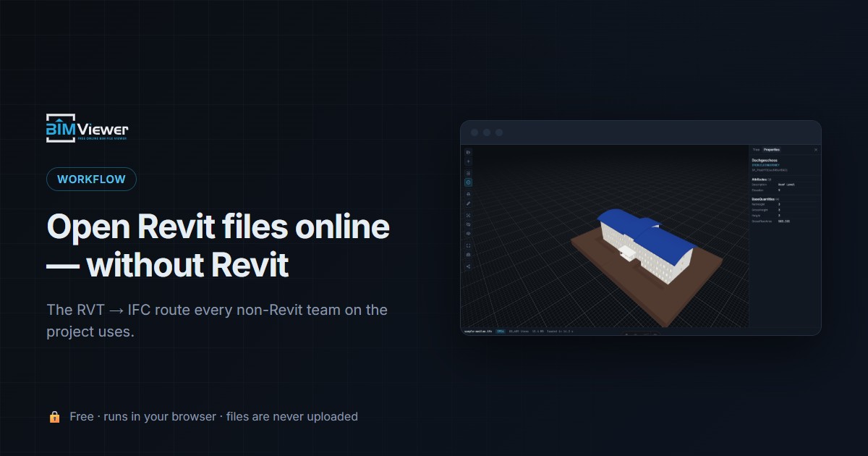Click the camera screenshot icon in sidebar
Viewport: 868px width, 456px height.
coord(468,254)
